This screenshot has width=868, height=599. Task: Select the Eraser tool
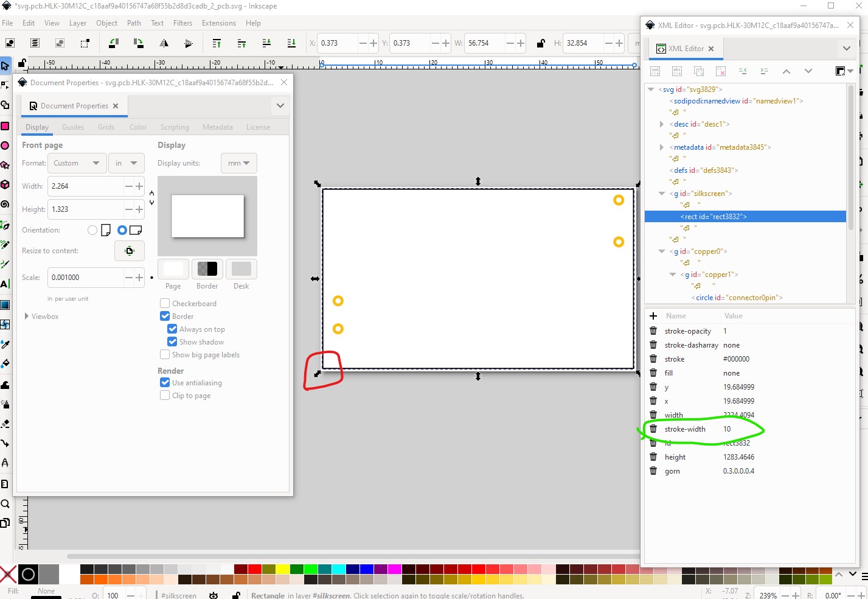[5, 423]
